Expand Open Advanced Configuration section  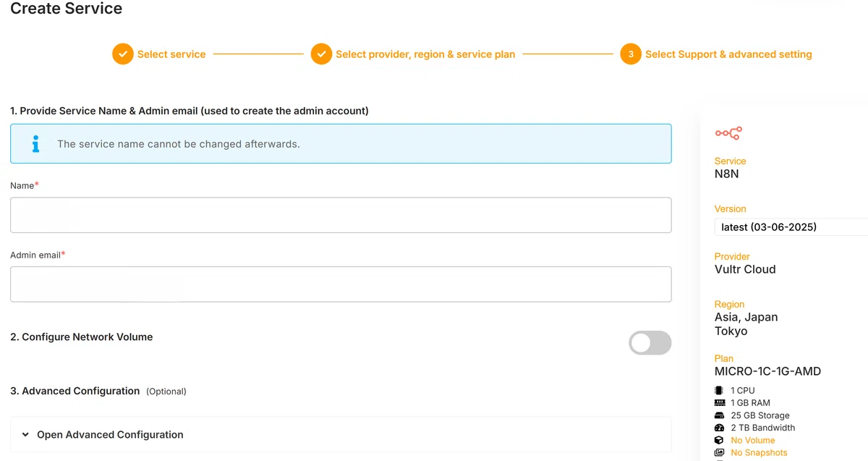pos(341,435)
